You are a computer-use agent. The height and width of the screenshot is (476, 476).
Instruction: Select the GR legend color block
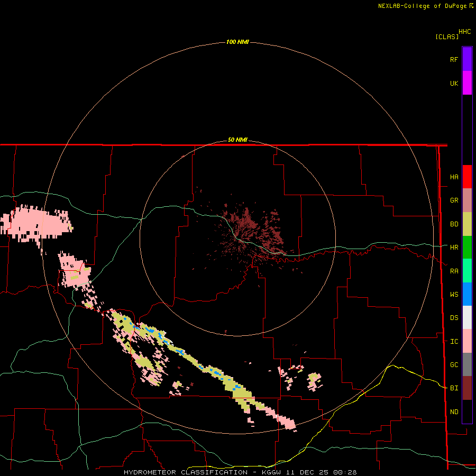[467, 200]
